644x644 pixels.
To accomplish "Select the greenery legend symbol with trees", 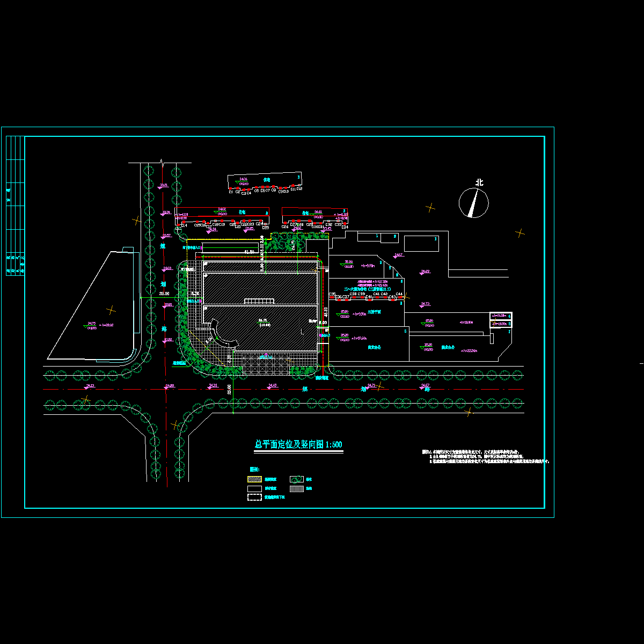I will point(297,479).
